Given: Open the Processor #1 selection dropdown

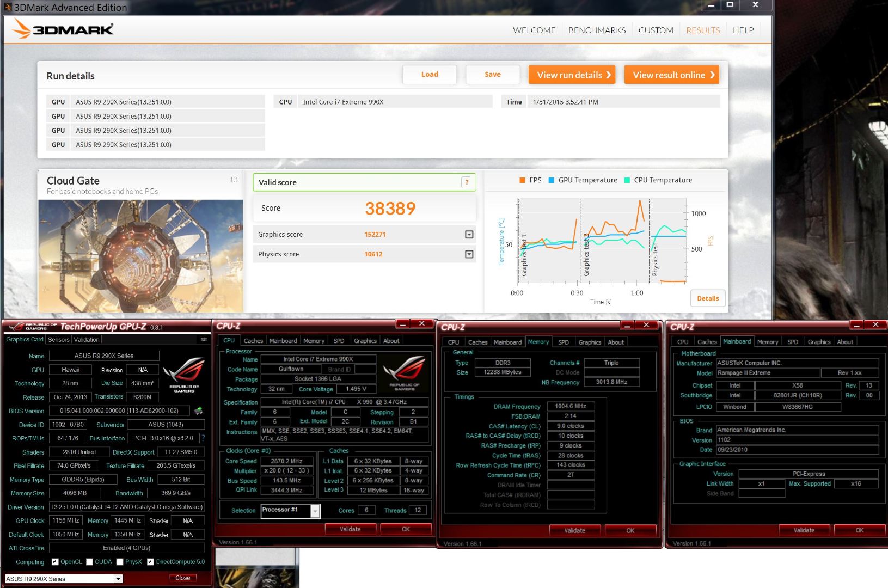Looking at the screenshot, I should pyautogui.click(x=315, y=511).
